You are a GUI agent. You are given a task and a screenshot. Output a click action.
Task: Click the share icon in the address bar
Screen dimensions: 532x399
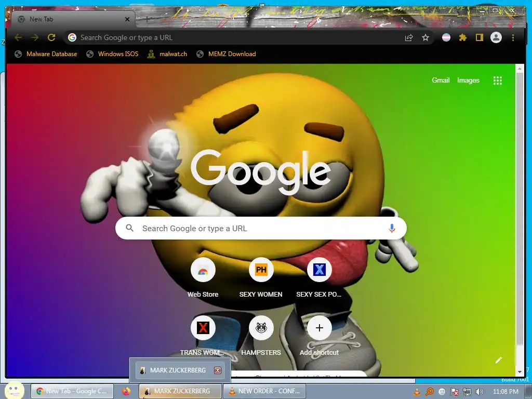[409, 37]
